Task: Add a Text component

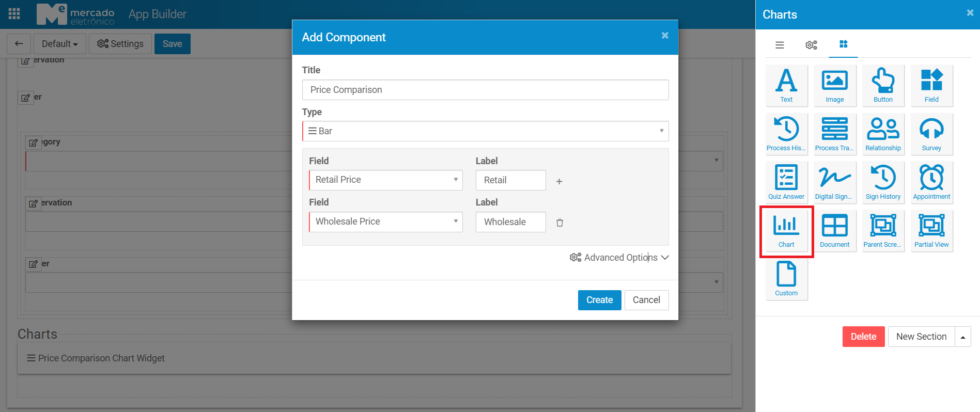Action: 786,85
